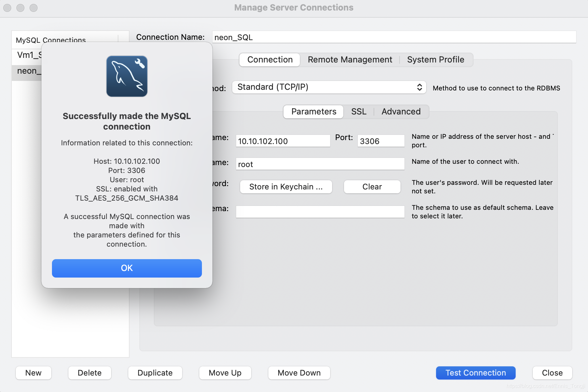588x392 pixels.
Task: Click the empty Default Schema field
Action: coord(320,212)
